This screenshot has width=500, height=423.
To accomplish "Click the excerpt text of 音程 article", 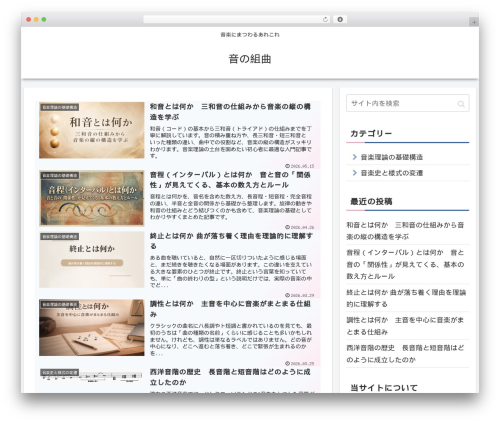I will click(x=231, y=207).
